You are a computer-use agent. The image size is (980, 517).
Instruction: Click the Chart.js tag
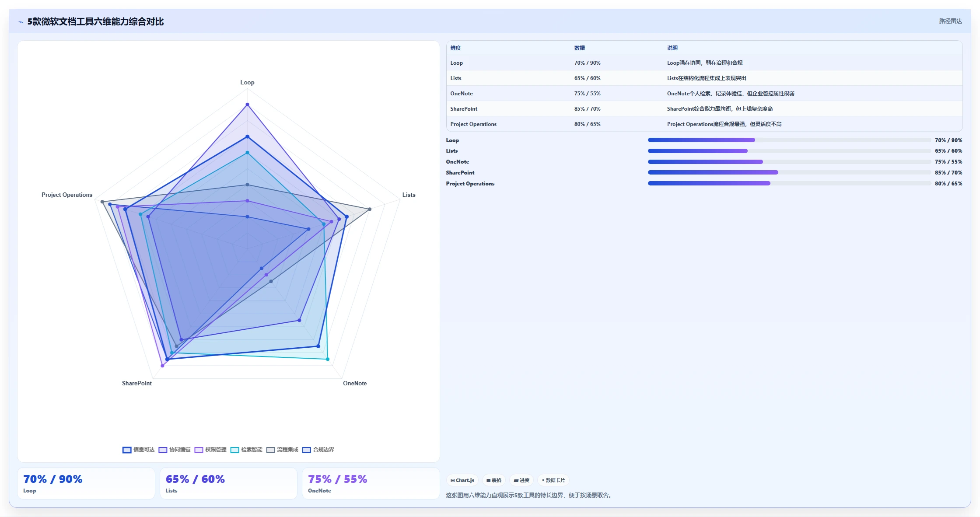coord(462,480)
